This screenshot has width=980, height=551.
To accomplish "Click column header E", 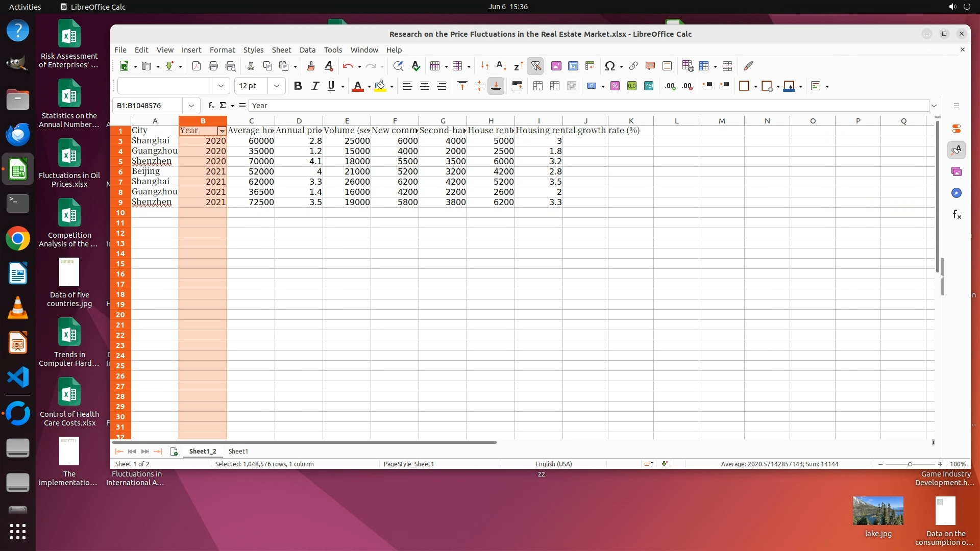I will (347, 121).
